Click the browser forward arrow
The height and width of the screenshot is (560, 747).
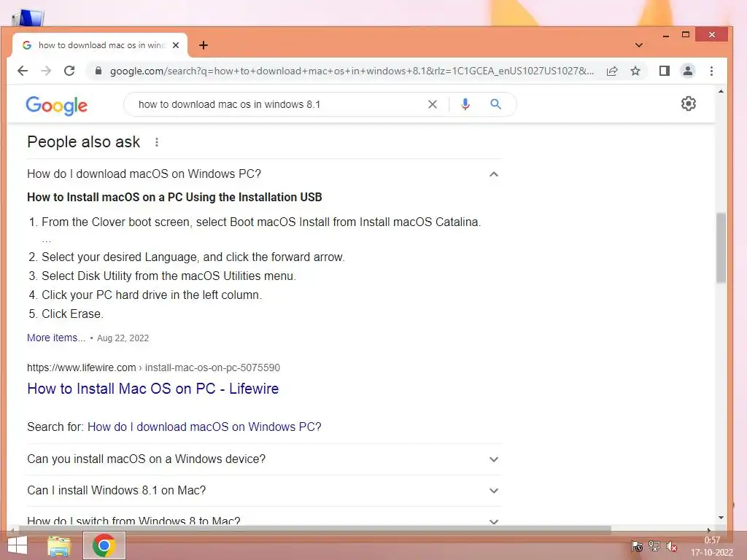(46, 71)
